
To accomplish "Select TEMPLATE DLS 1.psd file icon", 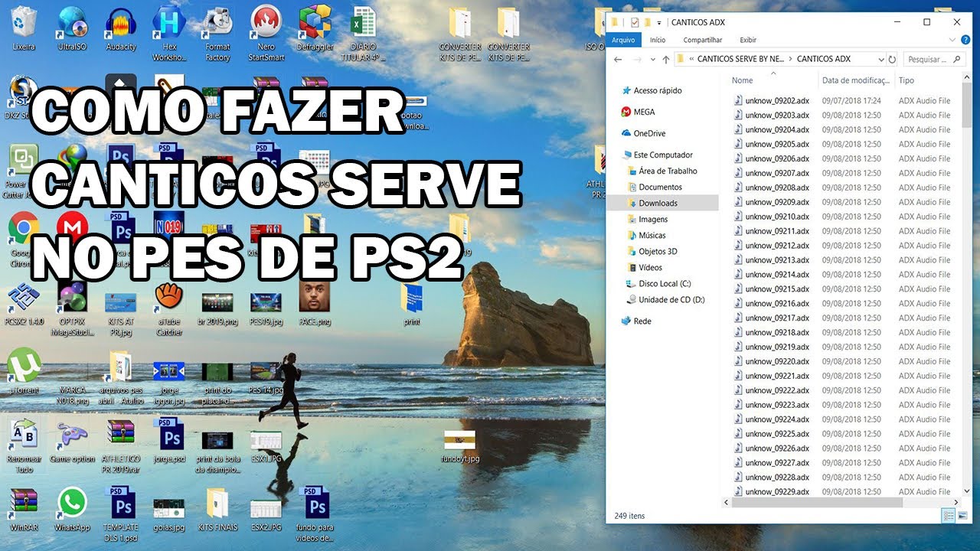I will 121,514.
